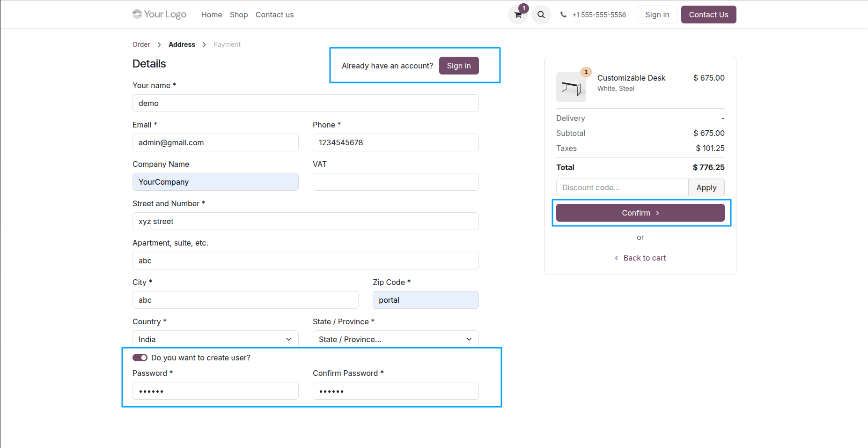868x448 pixels.
Task: Click the purple Contact Us button
Action: [x=709, y=15]
